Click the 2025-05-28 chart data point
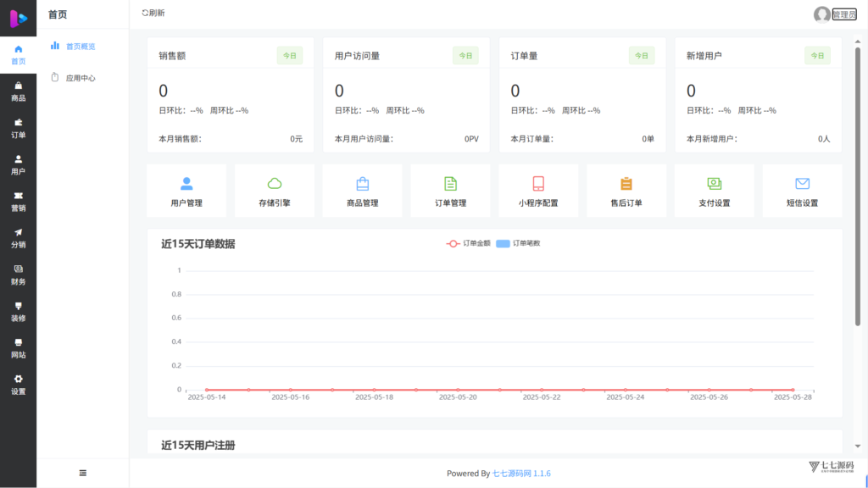The width and height of the screenshot is (868, 488). [793, 390]
